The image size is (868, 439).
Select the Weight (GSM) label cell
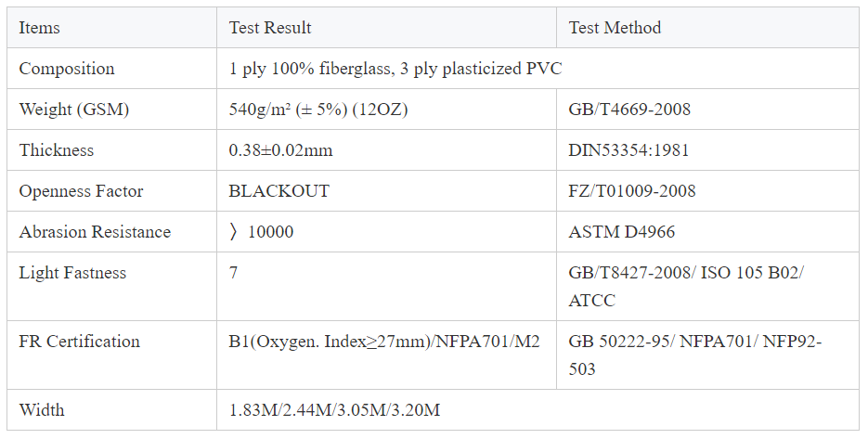74,110
